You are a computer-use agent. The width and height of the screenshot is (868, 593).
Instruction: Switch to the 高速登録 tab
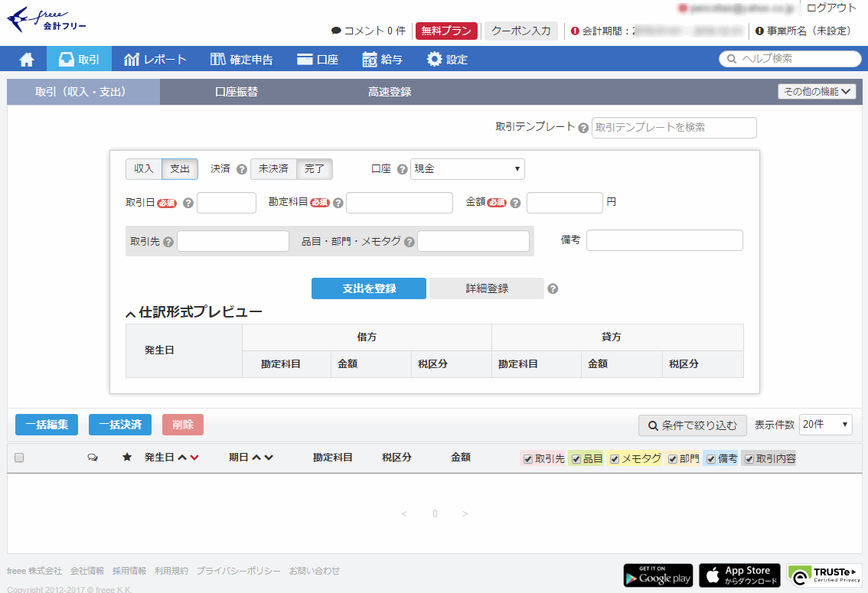coord(390,92)
